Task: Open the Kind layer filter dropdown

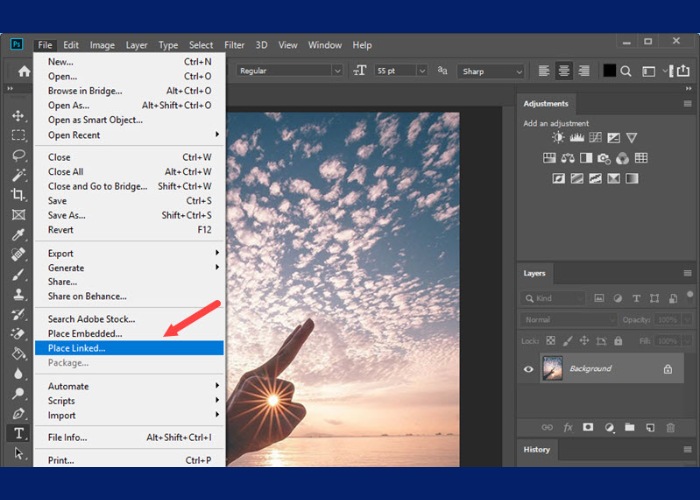Action: (554, 298)
